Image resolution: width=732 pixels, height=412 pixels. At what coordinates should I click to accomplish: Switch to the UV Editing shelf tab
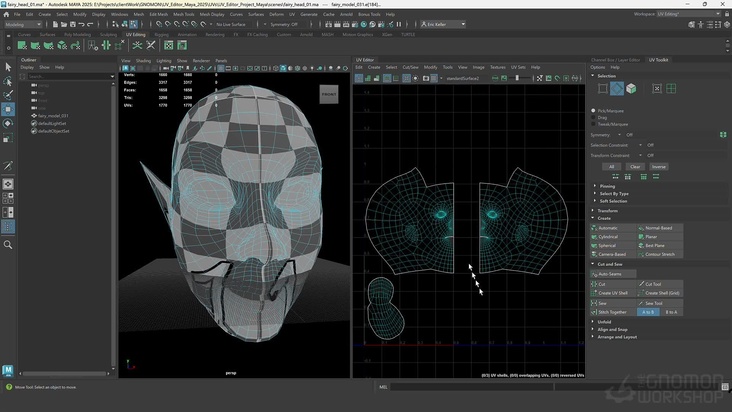[135, 34]
